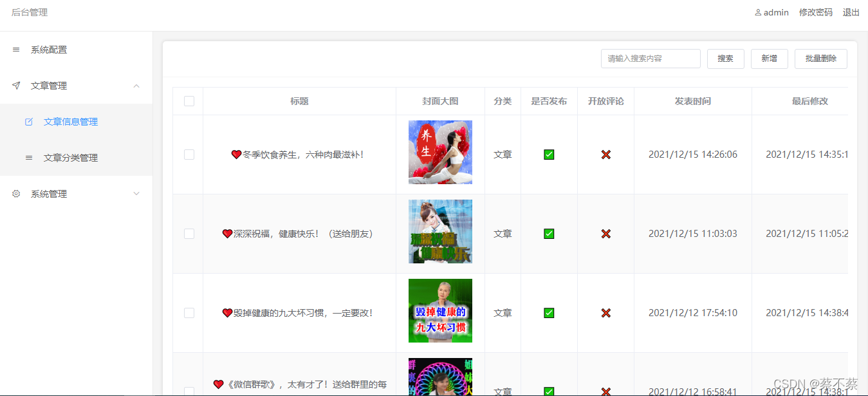Click comments red X for 深深祝福 row
Image resolution: width=868 pixels, height=396 pixels.
(x=605, y=234)
